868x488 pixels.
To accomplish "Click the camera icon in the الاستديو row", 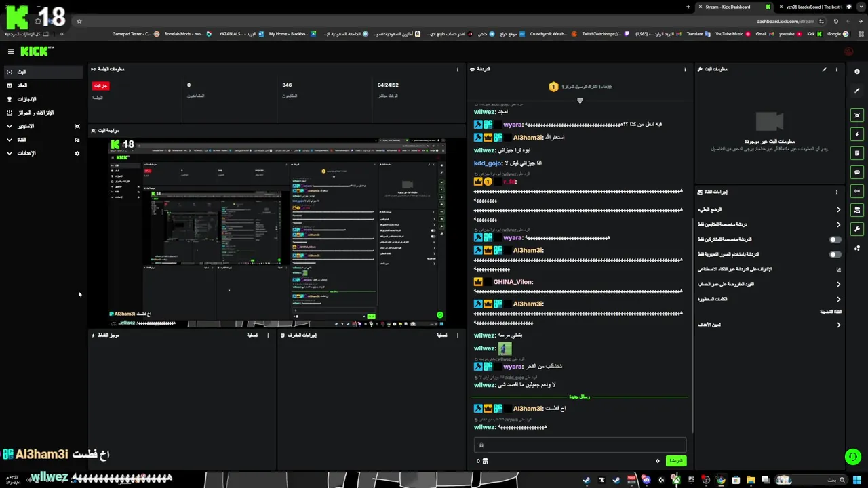I will tap(77, 126).
